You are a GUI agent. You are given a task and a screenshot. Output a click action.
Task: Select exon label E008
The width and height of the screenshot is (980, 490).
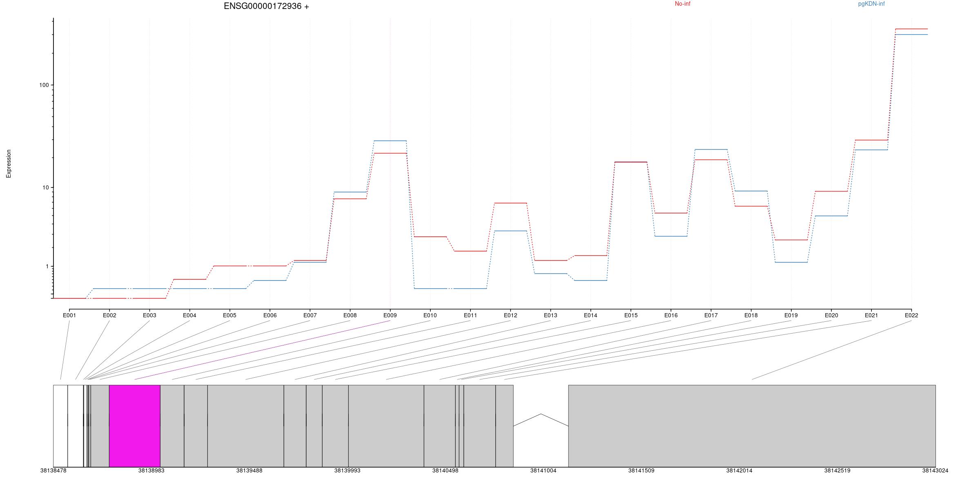click(x=350, y=315)
